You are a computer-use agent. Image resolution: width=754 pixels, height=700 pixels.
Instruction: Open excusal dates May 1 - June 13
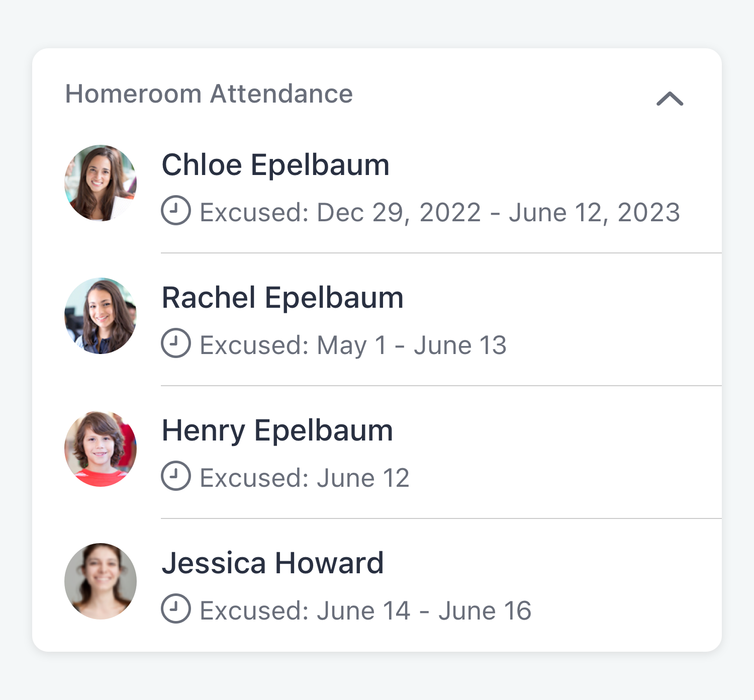(x=412, y=345)
